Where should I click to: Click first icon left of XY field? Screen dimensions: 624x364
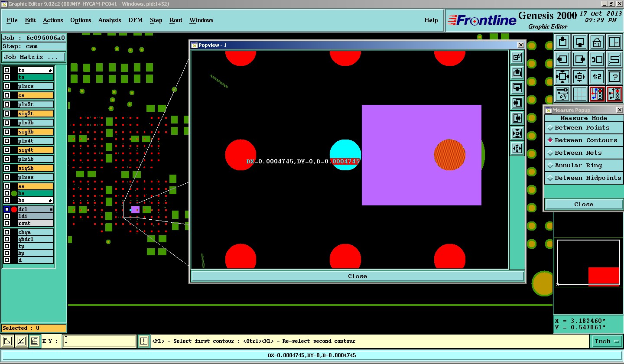coord(7,341)
